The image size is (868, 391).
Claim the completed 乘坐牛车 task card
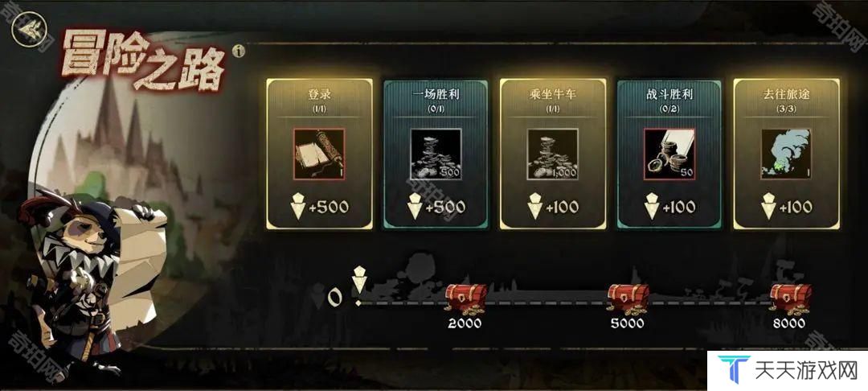(552, 154)
